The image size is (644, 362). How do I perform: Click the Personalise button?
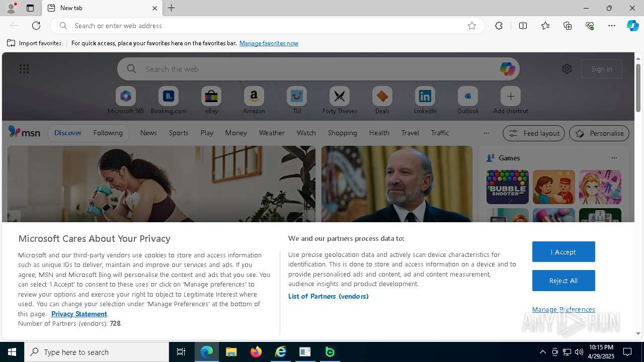tap(599, 133)
